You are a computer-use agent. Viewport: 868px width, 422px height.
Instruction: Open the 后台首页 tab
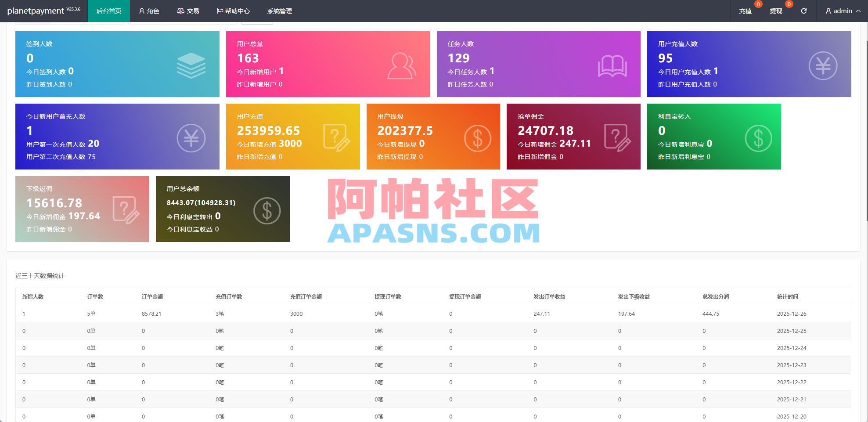click(109, 11)
